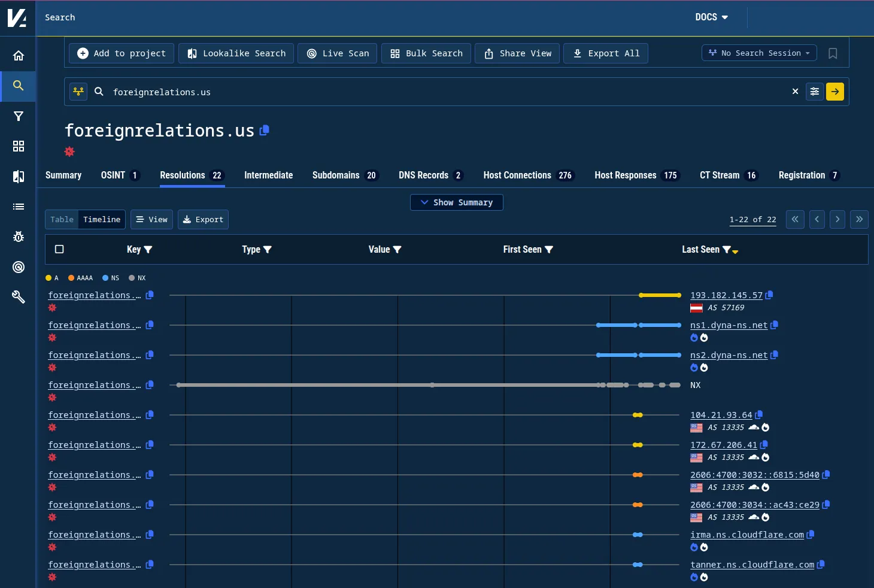Open the lookalike sidebar icon
The width and height of the screenshot is (874, 588).
(x=19, y=177)
